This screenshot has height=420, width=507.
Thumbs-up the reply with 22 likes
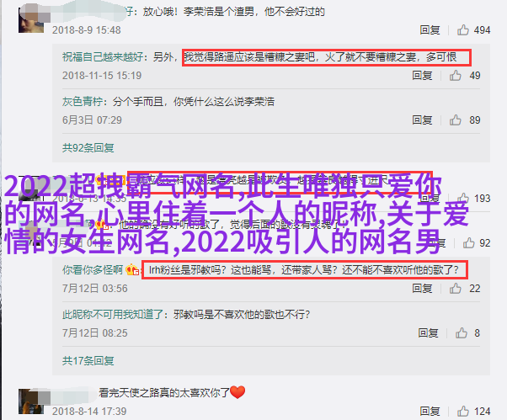click(x=455, y=288)
